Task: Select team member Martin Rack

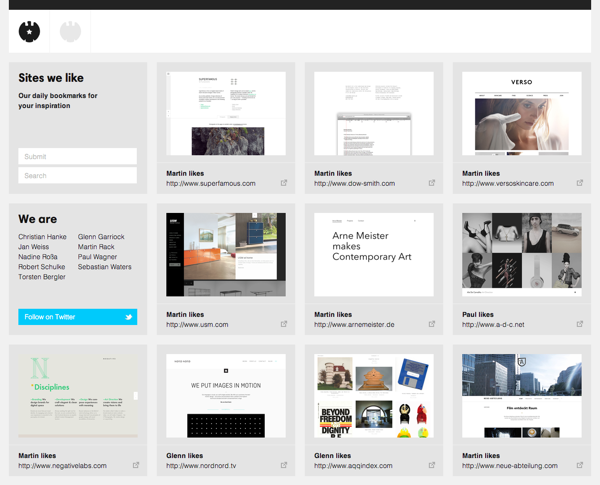Action: tap(96, 247)
